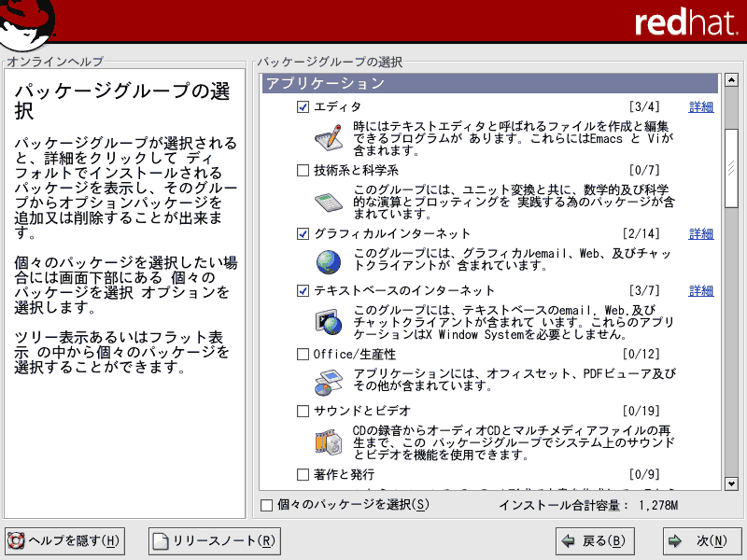Click the help paragraph starting ツリー表示あるいはフラット表示
The image size is (747, 560).
(122, 353)
